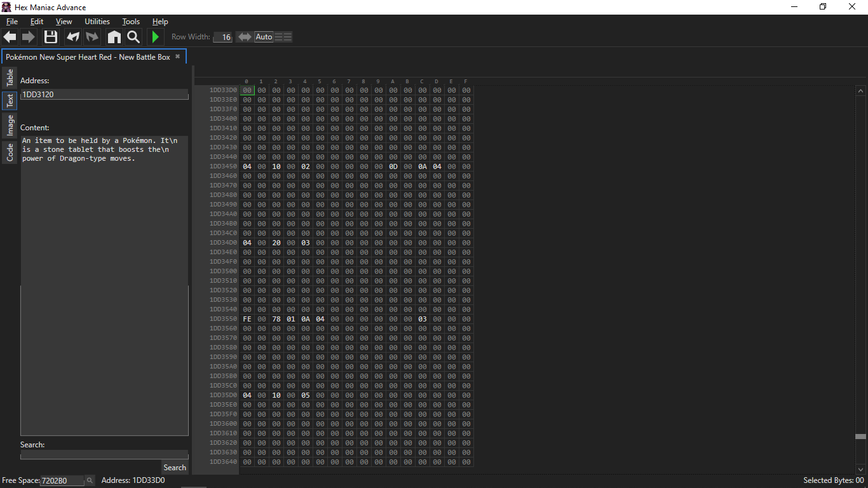This screenshot has height=488, width=868.
Task: Open the Utilities menu
Action: (x=97, y=22)
